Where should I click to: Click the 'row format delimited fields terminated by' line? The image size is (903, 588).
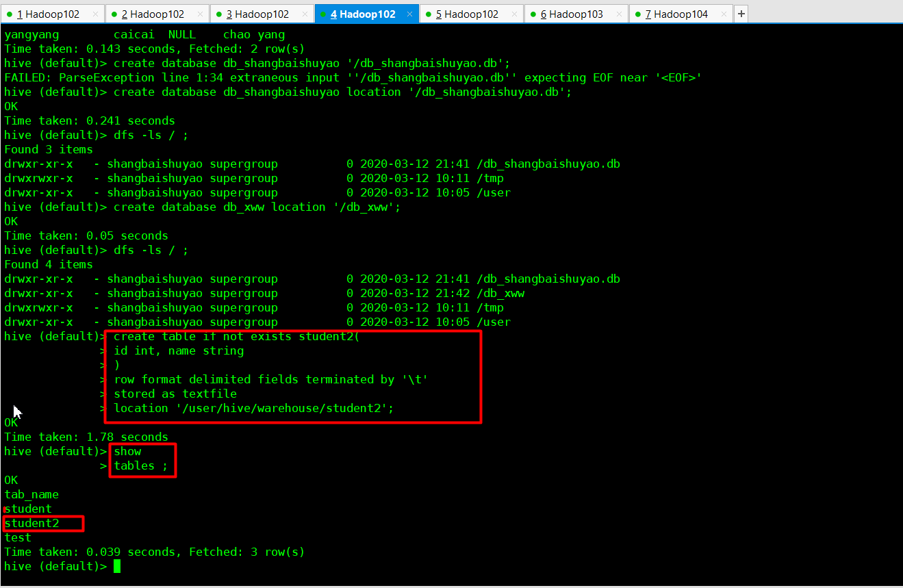pyautogui.click(x=271, y=379)
